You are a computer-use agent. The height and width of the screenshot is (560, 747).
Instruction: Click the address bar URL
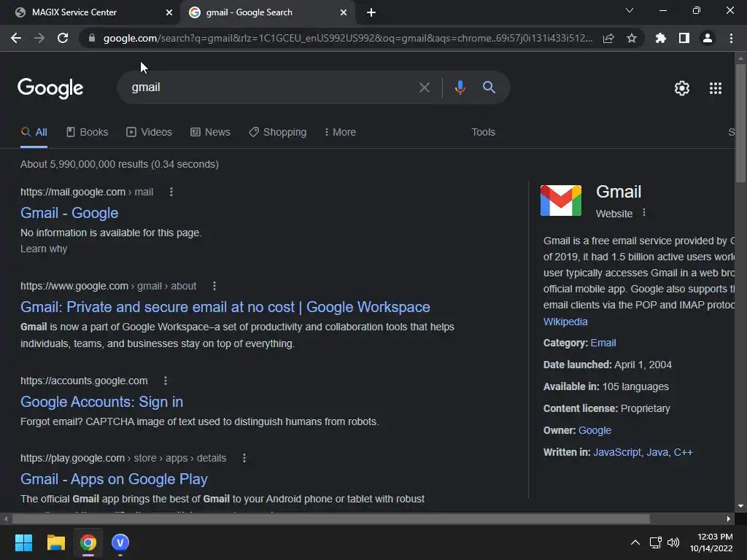tap(348, 38)
